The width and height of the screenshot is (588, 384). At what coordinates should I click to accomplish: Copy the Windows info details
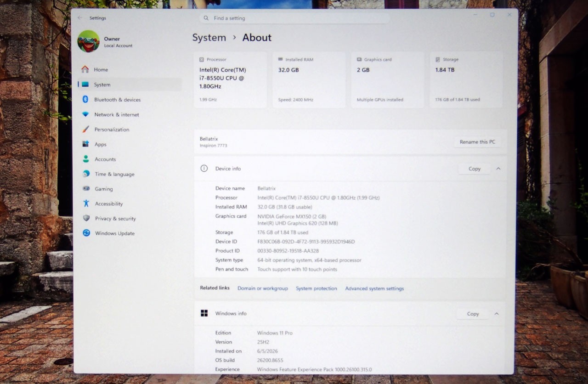(x=473, y=314)
